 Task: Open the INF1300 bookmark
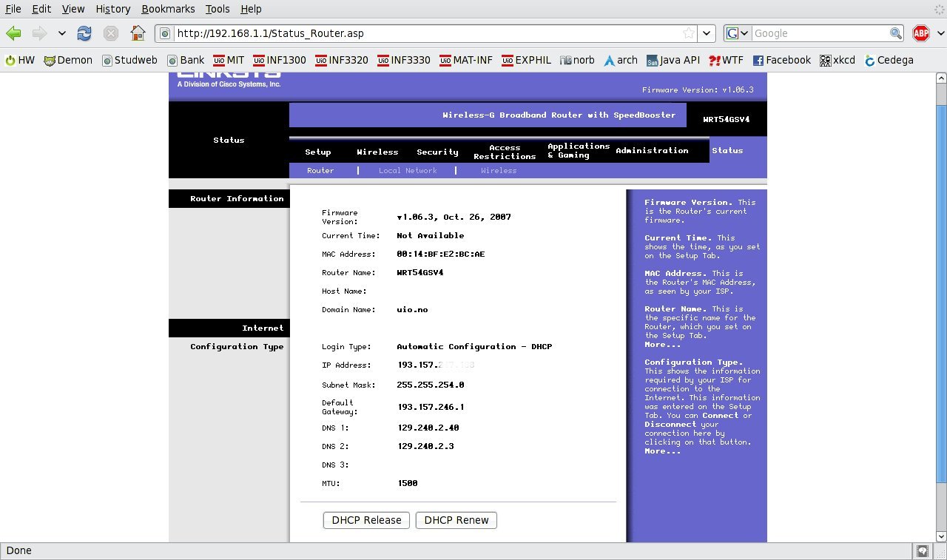279,60
